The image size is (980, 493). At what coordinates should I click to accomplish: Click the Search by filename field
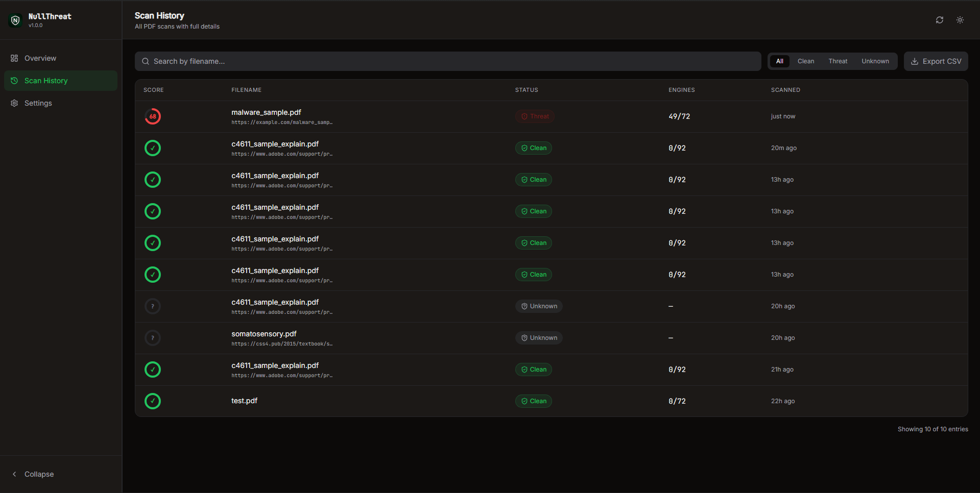(448, 61)
